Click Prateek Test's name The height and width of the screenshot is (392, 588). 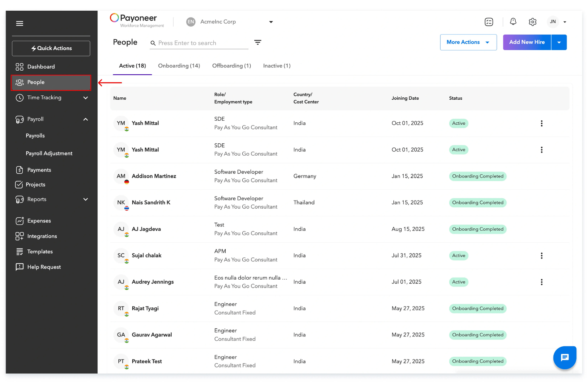(x=147, y=361)
